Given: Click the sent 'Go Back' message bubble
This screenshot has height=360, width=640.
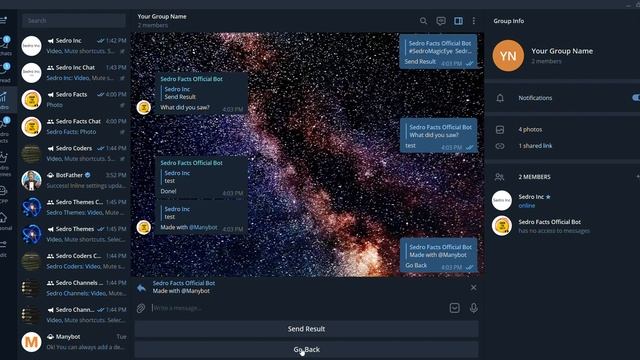Looking at the screenshot, I should [x=438, y=255].
